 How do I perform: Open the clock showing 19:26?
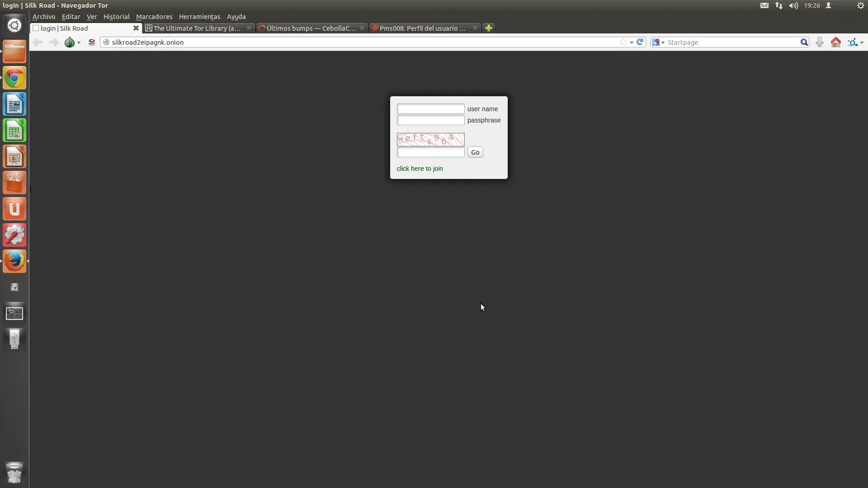click(x=812, y=5)
